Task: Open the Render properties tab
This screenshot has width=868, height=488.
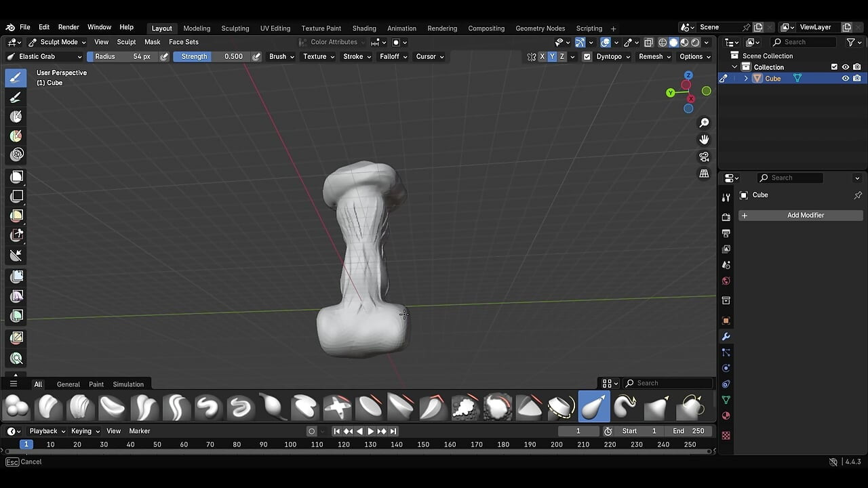Action: coord(726,217)
